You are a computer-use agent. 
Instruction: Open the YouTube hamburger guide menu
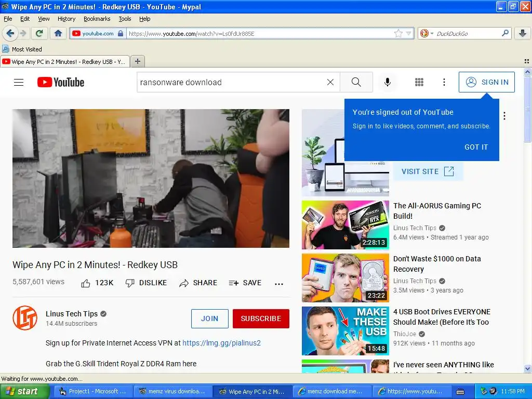coord(19,82)
